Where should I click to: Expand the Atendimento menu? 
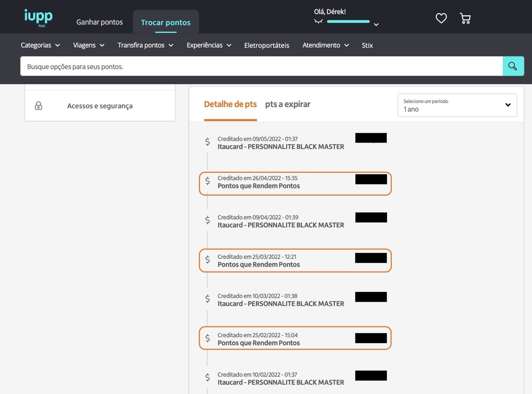click(326, 45)
